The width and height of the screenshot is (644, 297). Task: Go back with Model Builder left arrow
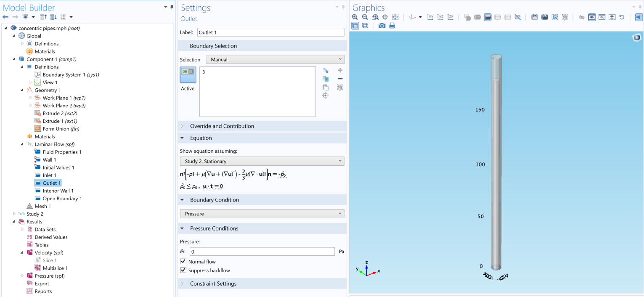pos(5,17)
